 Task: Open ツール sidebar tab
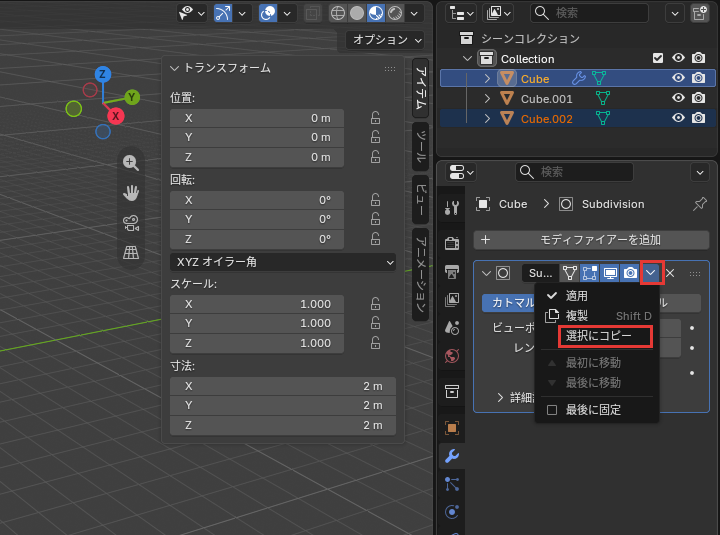[x=421, y=146]
